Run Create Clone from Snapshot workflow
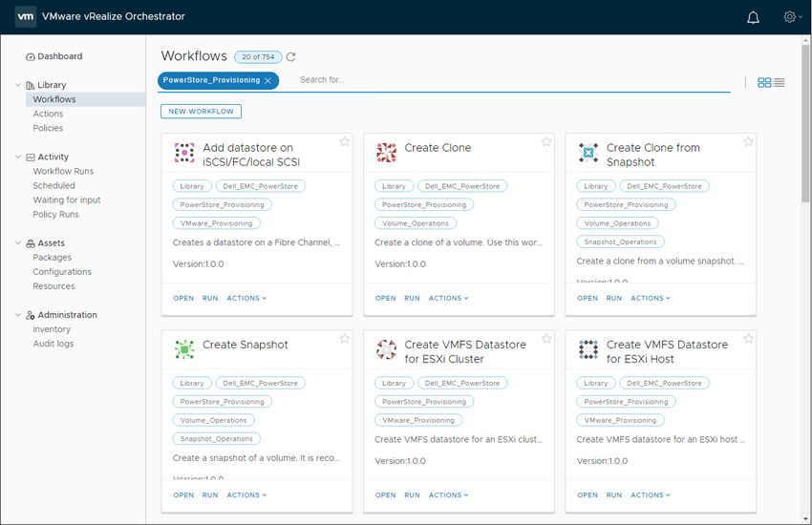This screenshot has width=812, height=525. 613,299
